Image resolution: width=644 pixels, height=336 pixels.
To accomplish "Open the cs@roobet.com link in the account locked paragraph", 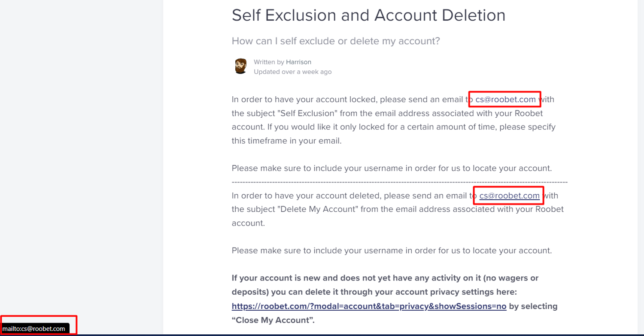I will (505, 100).
